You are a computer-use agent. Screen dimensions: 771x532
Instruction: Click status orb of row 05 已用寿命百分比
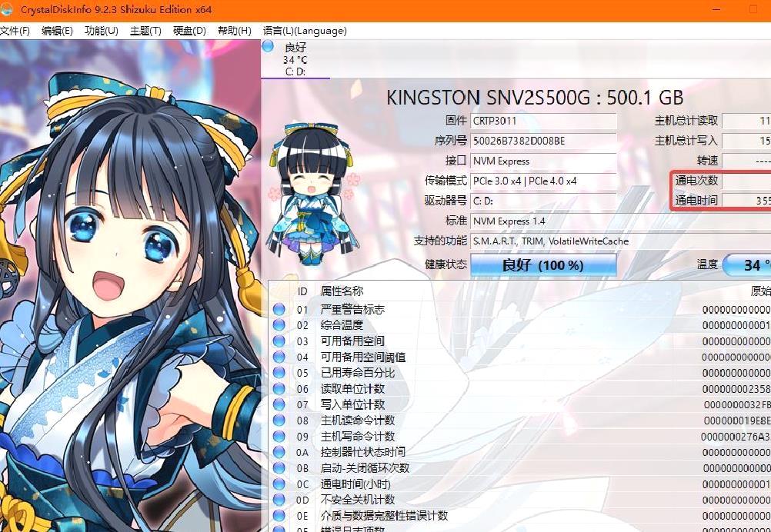pyautogui.click(x=279, y=373)
